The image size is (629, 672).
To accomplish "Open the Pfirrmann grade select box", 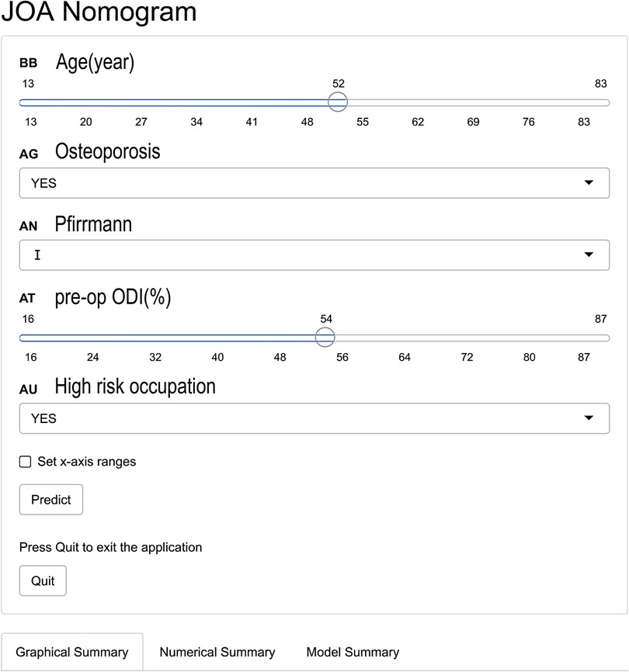I will [314, 255].
